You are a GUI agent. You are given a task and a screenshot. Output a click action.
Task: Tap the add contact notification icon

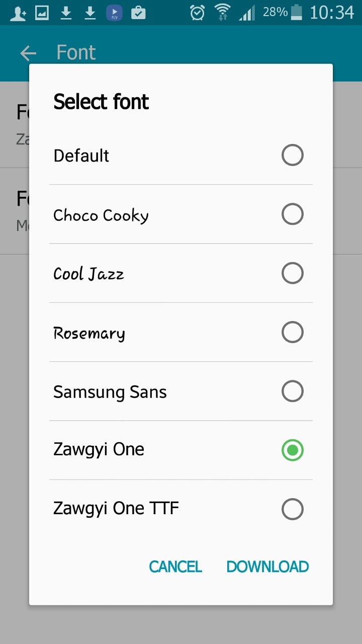18,13
